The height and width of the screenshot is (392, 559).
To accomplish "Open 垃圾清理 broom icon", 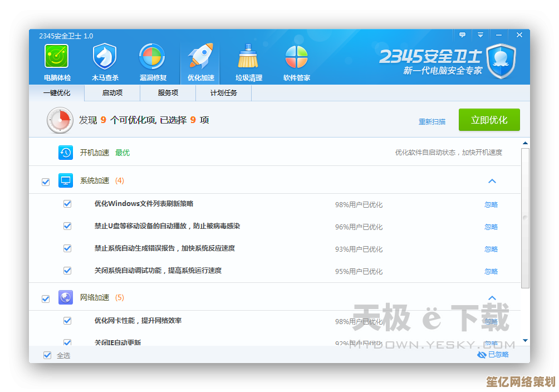I will (x=248, y=57).
